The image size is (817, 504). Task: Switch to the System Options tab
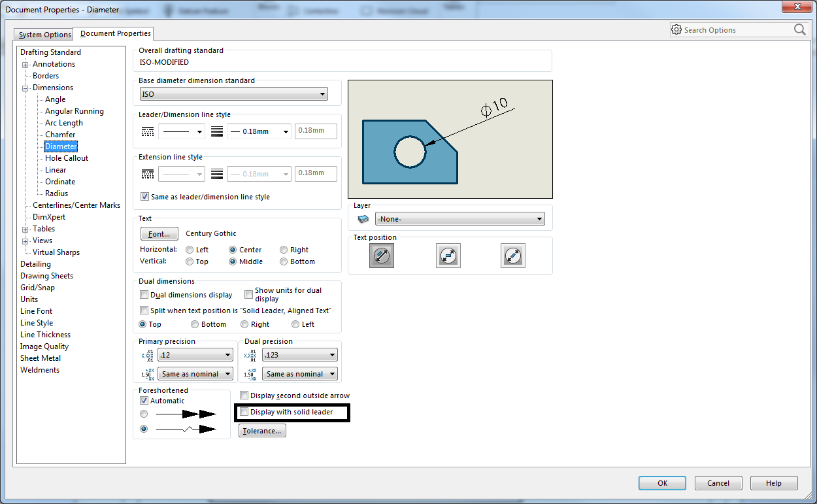click(44, 35)
